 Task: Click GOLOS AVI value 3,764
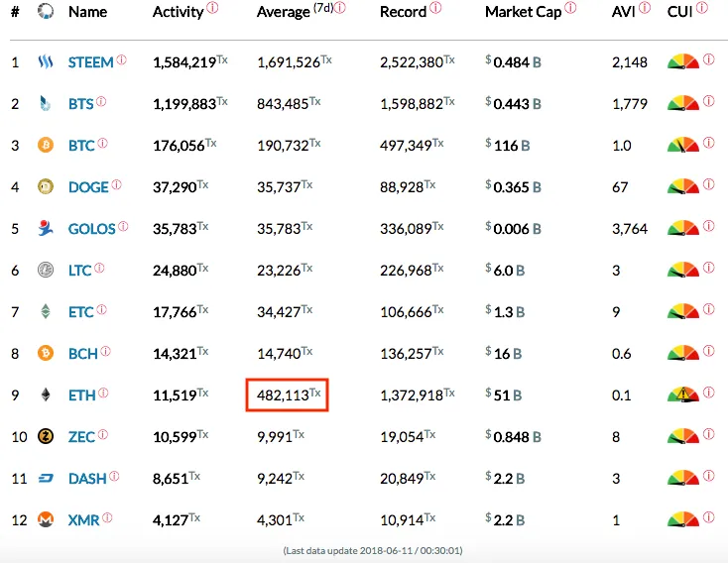point(630,229)
